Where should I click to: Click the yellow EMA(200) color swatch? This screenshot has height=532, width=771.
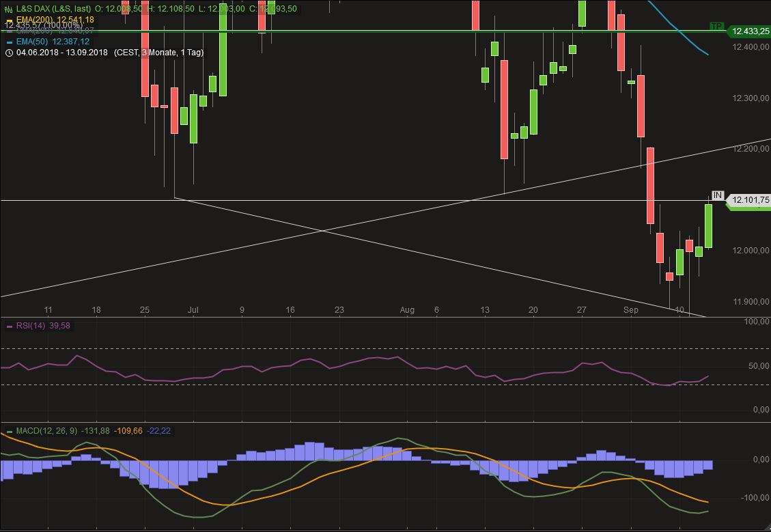(x=10, y=20)
